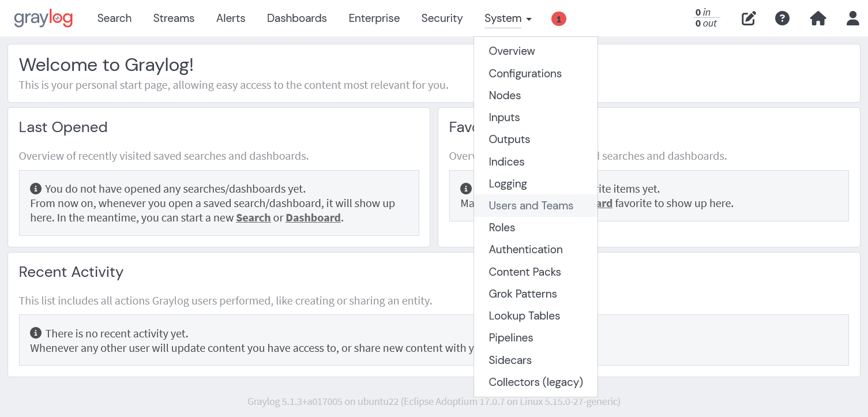This screenshot has height=417, width=868.
Task: Open the Search page
Action: coord(114,18)
